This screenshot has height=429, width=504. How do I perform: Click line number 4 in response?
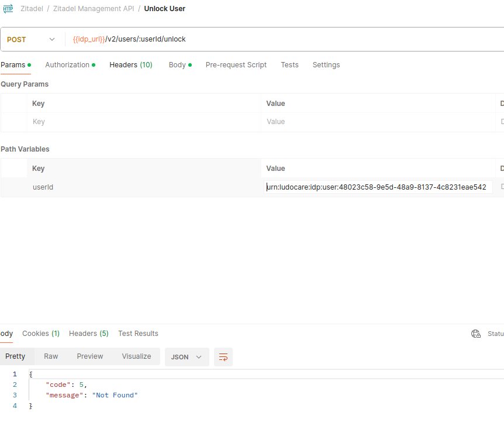[15, 406]
